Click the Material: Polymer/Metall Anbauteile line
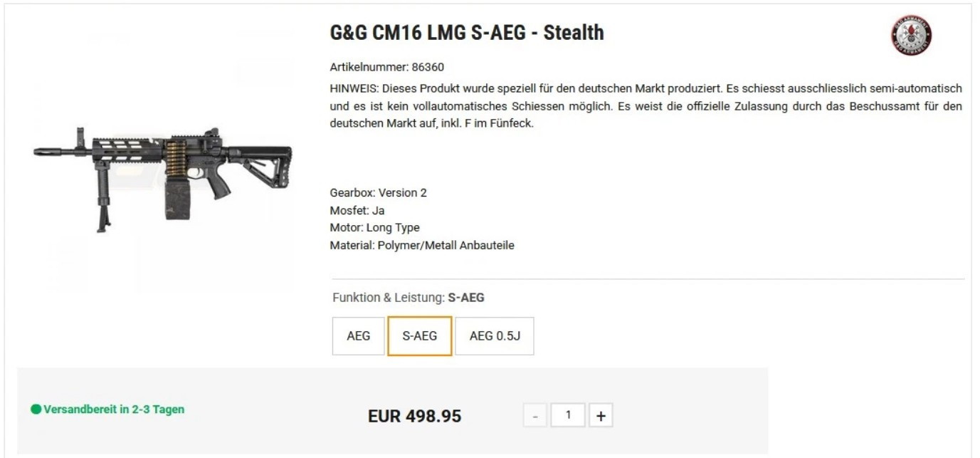 click(x=421, y=245)
